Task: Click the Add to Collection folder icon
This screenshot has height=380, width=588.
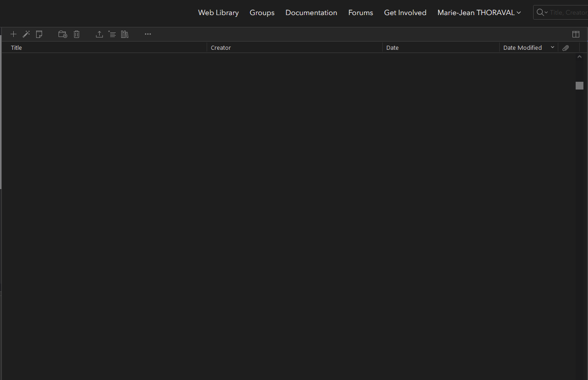Action: pos(63,34)
